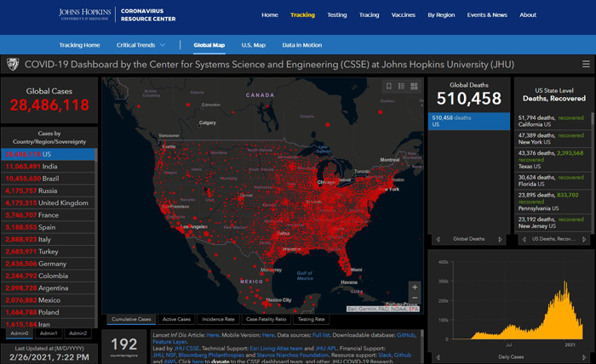Select the Active Cases map tab
Image resolution: width=596 pixels, height=364 pixels.
[x=176, y=320]
